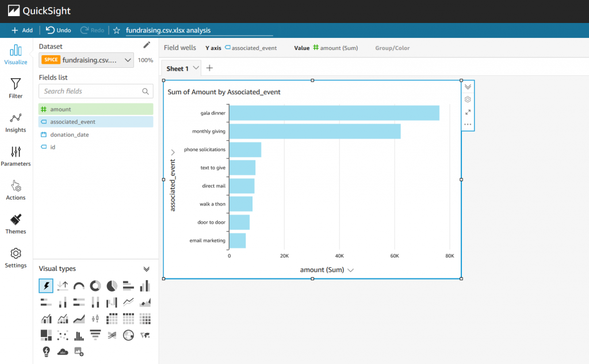Select the tree map visual type
This screenshot has width=589, height=364.
point(46,335)
